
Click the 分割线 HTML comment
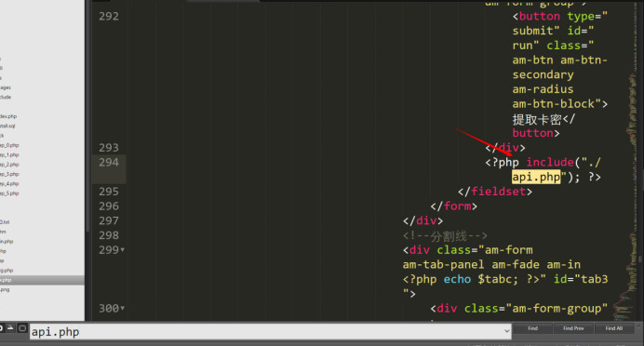coord(445,235)
